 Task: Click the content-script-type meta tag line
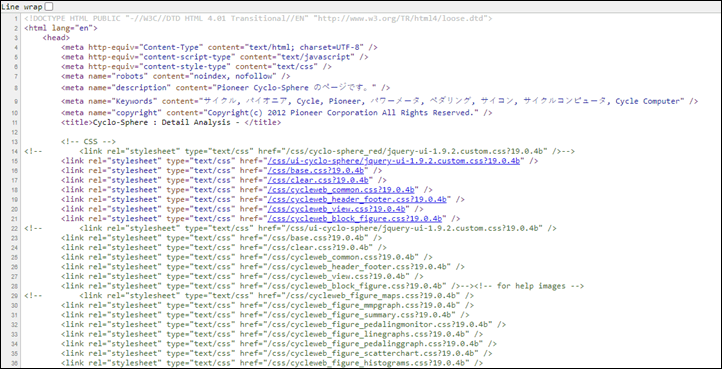point(215,57)
